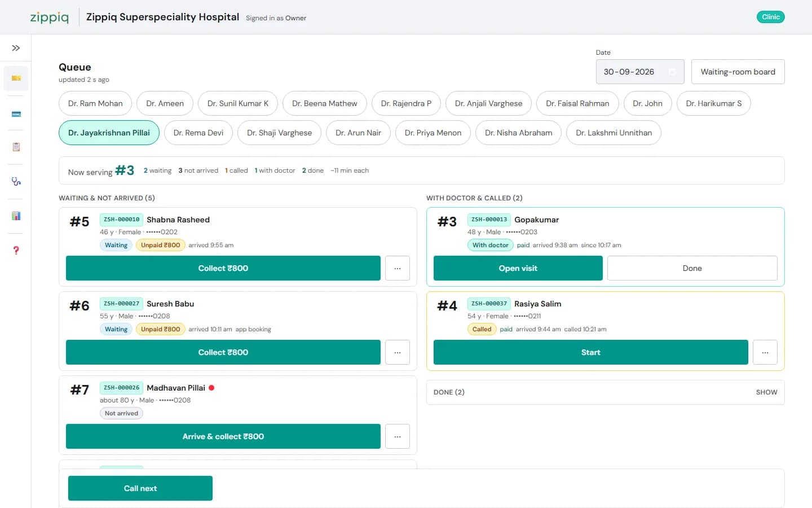Click the zippiq logo

[50, 17]
